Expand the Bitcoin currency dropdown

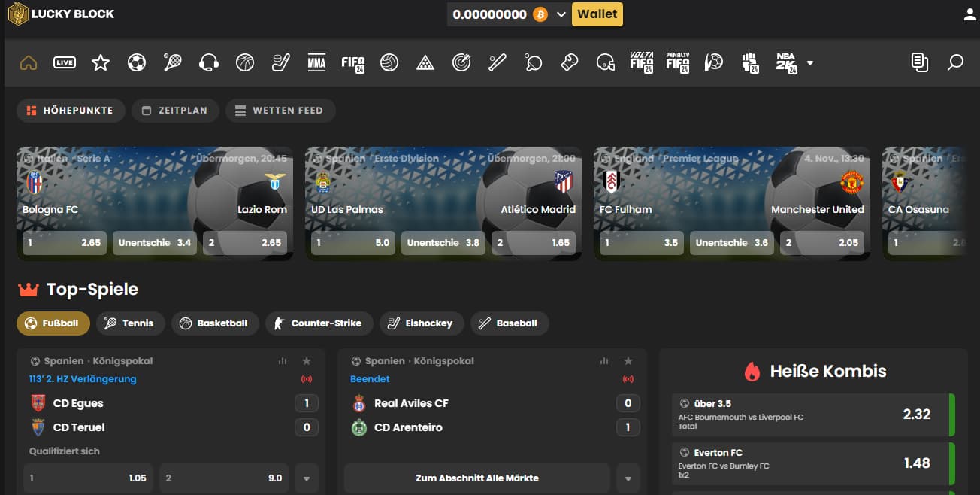pyautogui.click(x=561, y=14)
